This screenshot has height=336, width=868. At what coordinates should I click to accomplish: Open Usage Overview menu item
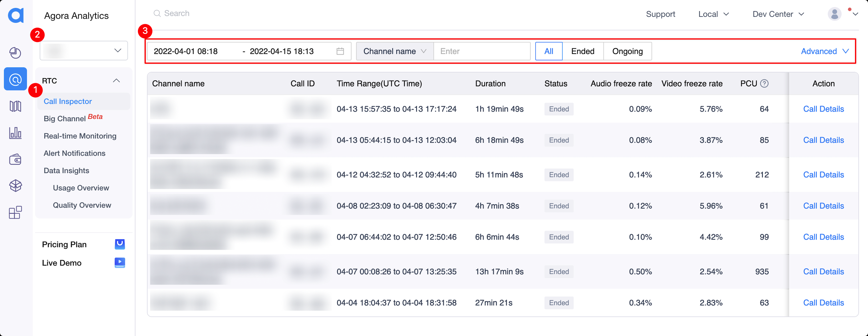(81, 188)
